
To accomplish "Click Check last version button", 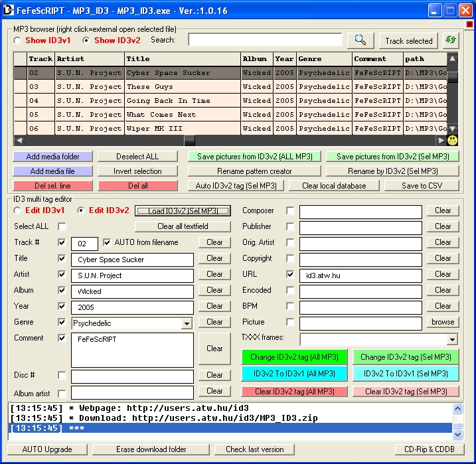I will tap(254, 449).
